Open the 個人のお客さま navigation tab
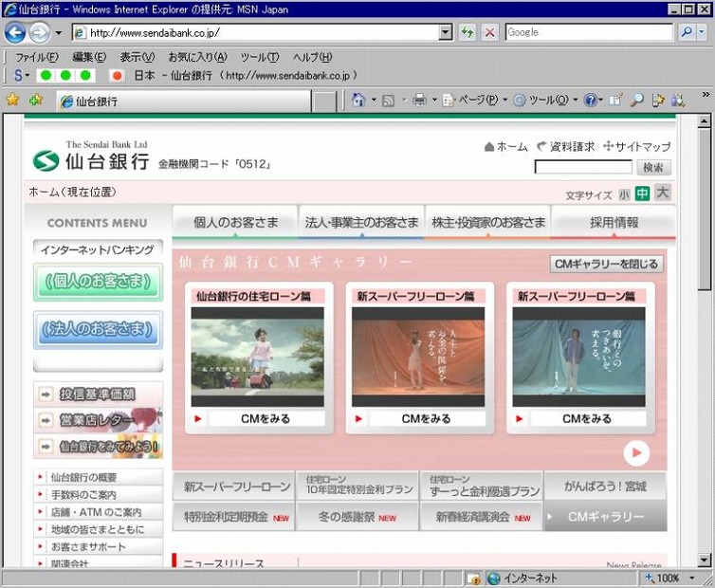This screenshot has width=715, height=588. tap(235, 222)
